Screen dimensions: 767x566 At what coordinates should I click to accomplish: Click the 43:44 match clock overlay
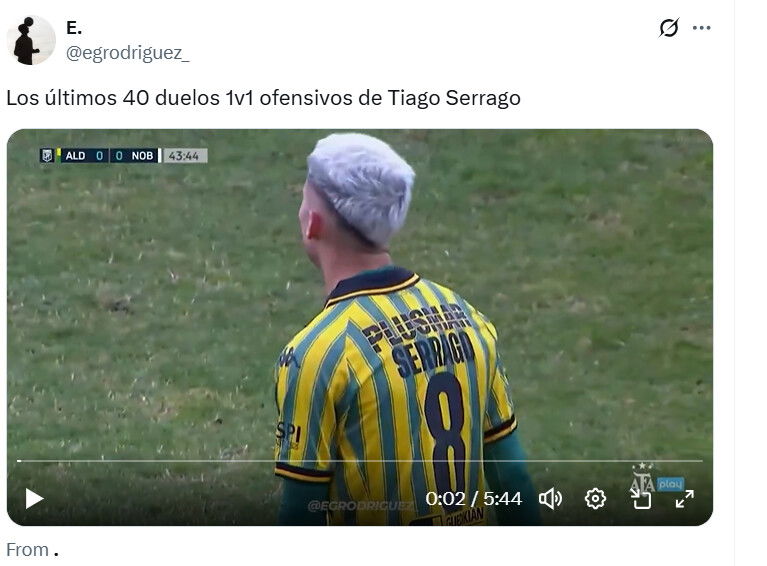tap(184, 156)
